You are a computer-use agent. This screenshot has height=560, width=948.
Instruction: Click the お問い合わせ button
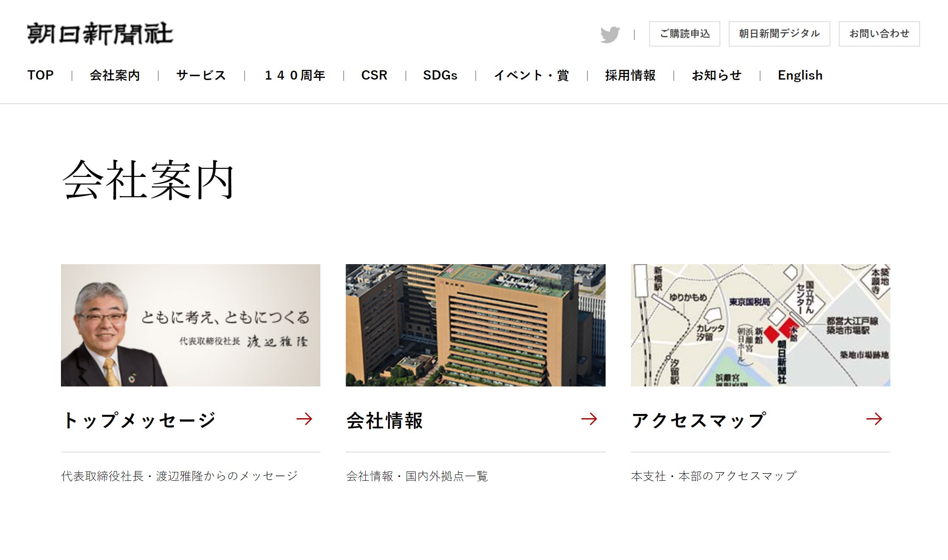pos(879,34)
